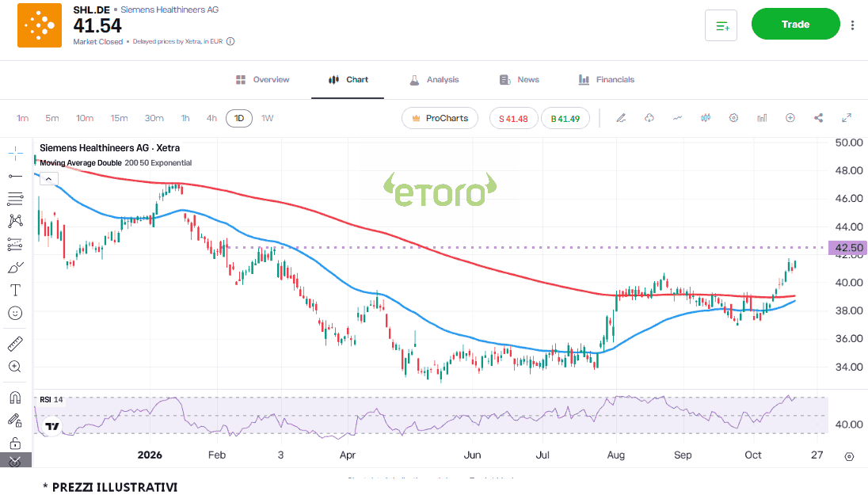Click the zoom in magnifier tool
Image resolution: width=868 pixels, height=495 pixels.
tap(16, 367)
